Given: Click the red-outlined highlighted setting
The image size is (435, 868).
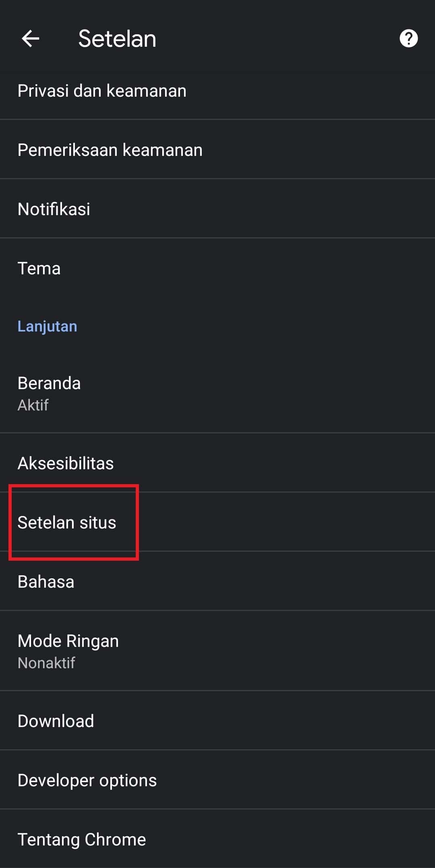Looking at the screenshot, I should (x=74, y=522).
